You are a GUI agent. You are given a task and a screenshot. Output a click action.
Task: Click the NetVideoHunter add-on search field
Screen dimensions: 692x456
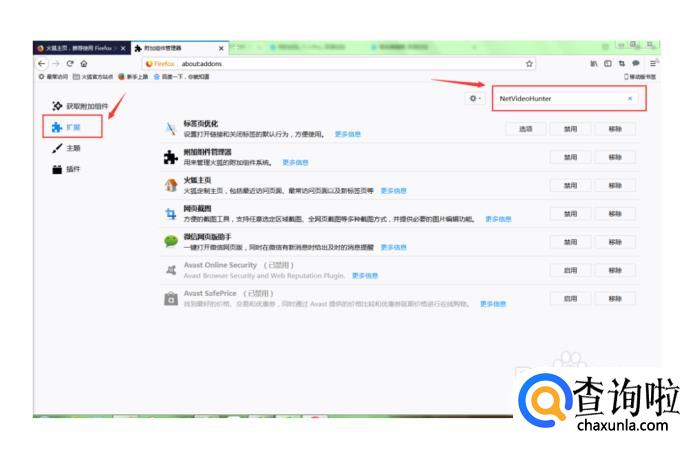tap(568, 98)
